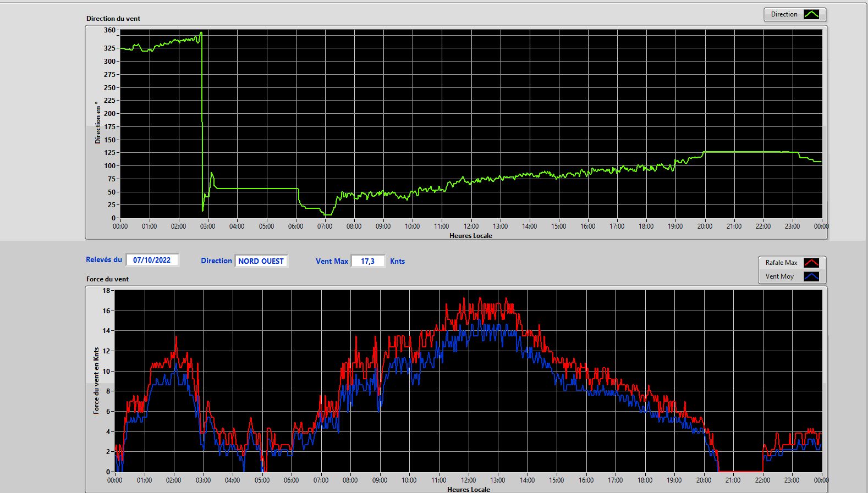Click the green Direction legend plot icon

point(811,14)
